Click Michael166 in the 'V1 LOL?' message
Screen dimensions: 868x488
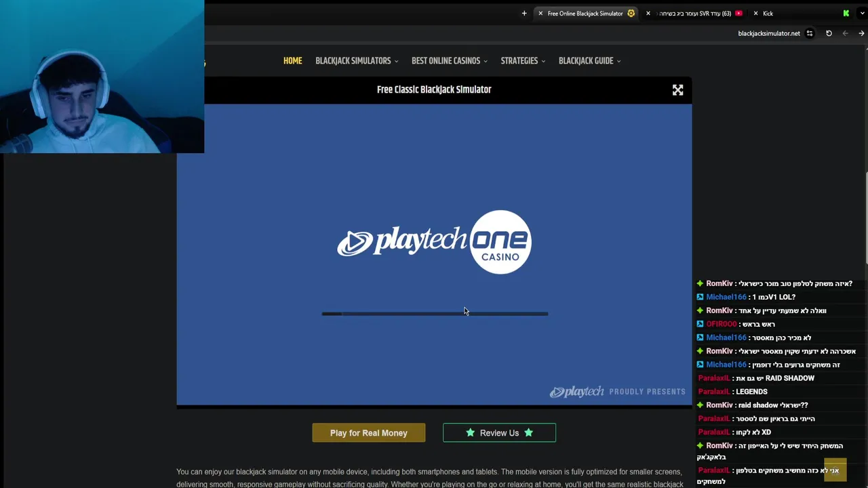[726, 297]
